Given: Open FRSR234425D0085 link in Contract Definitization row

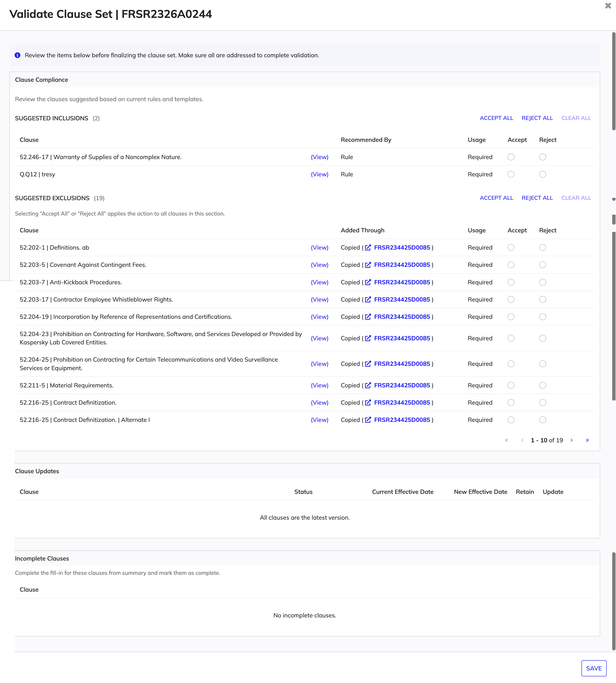Looking at the screenshot, I should tap(402, 403).
